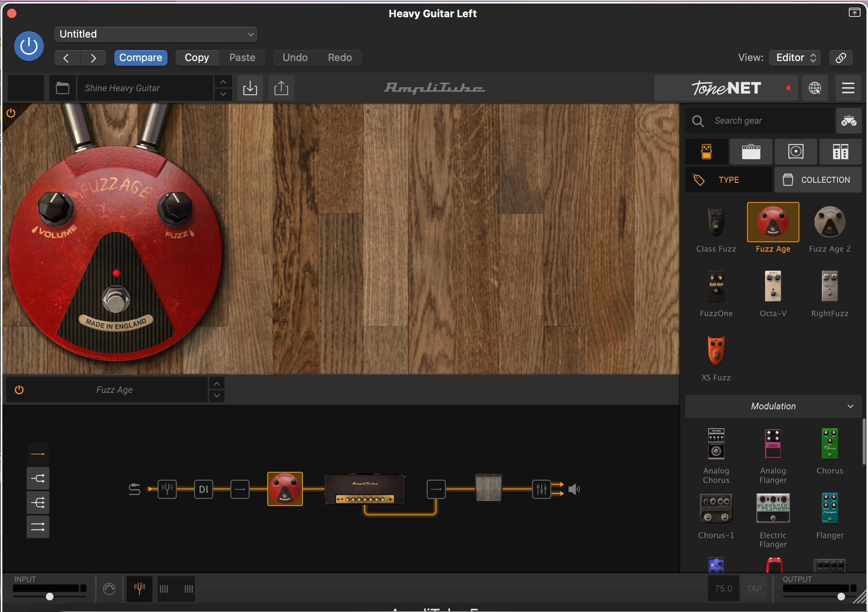Click the custom shop gear icon
The height and width of the screenshot is (612, 868).
click(849, 121)
